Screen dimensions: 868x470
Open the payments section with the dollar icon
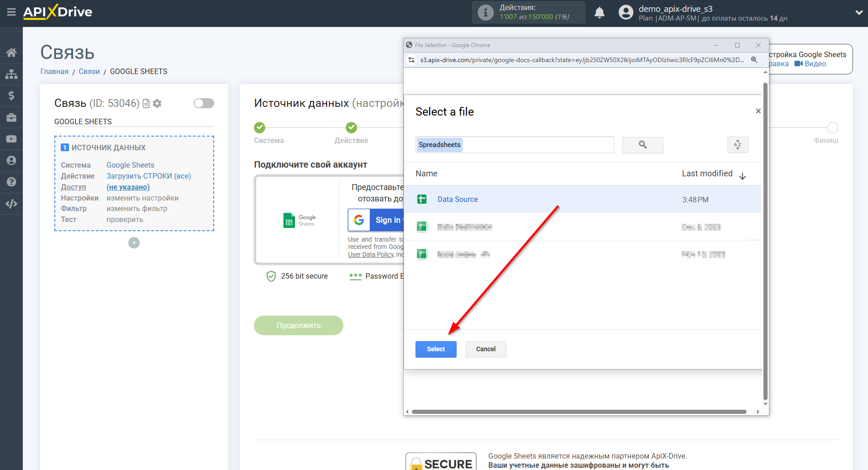pos(11,95)
